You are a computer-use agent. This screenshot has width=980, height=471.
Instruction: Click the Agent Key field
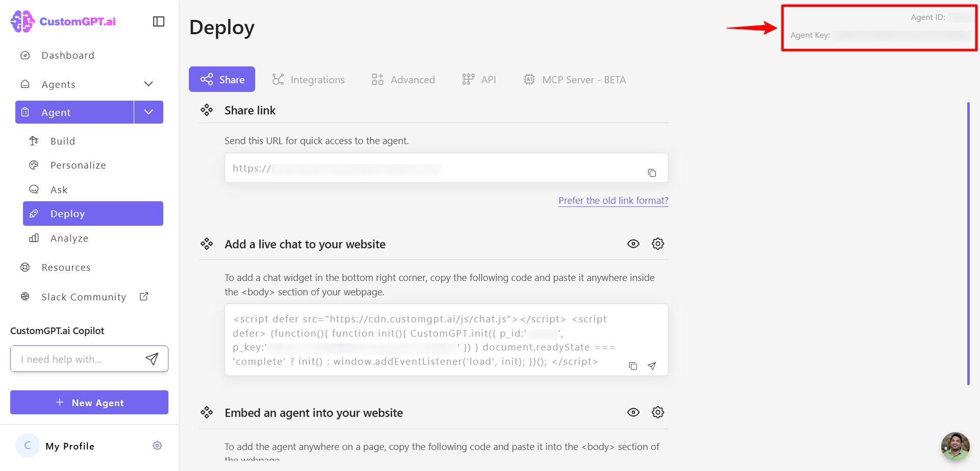tap(901, 35)
